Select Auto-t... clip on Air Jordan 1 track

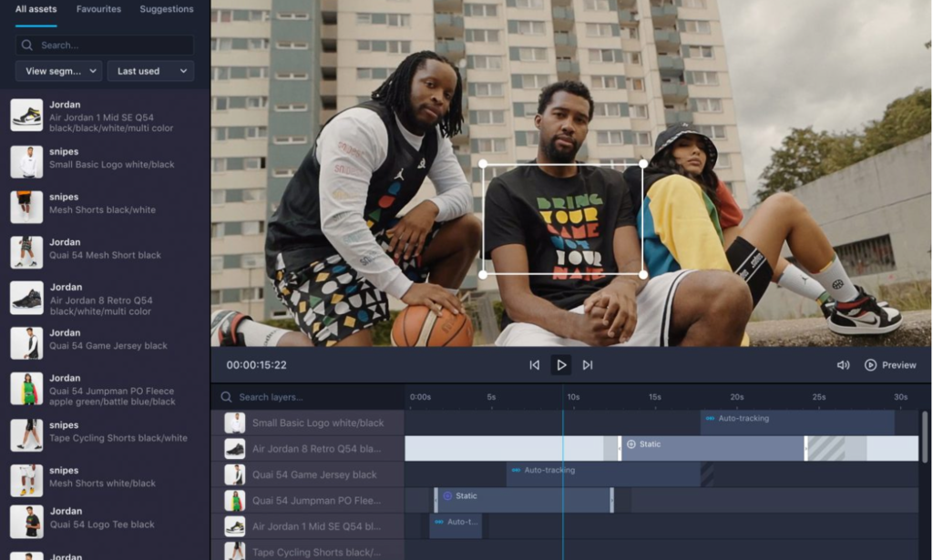(x=456, y=526)
